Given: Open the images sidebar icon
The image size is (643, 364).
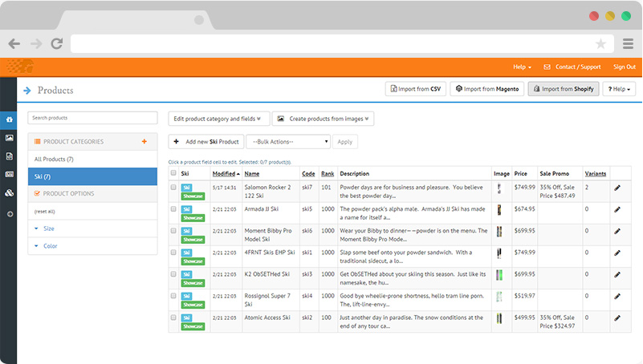Looking at the screenshot, I should coord(9,138).
